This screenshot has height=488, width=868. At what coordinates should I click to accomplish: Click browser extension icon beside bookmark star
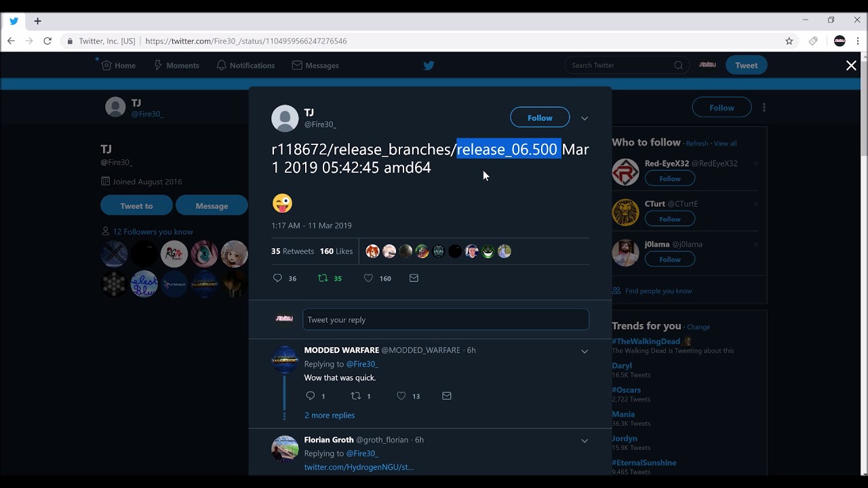813,41
